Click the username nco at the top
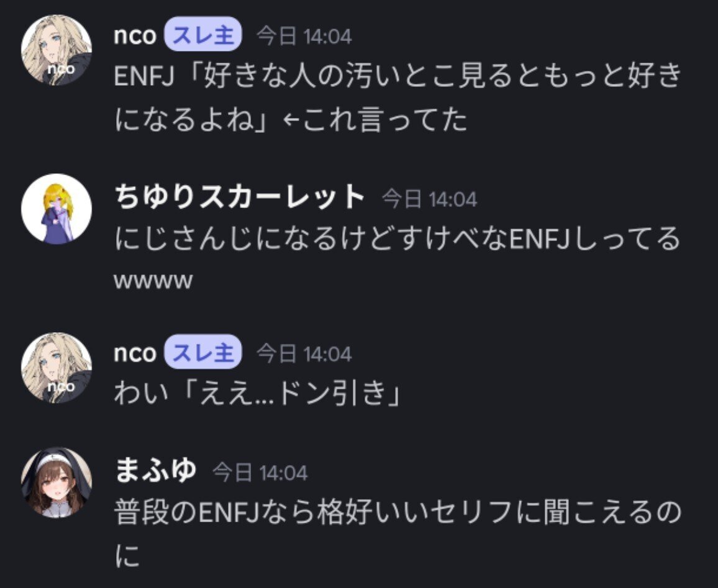 tap(135, 35)
